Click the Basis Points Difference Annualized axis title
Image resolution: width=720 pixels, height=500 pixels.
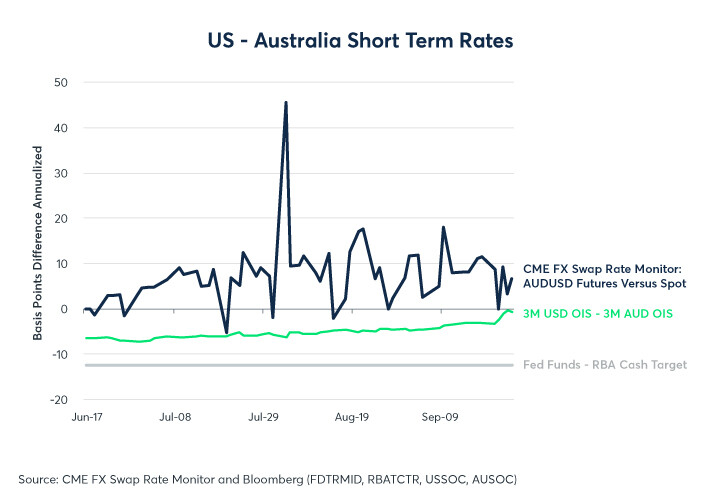click(37, 243)
